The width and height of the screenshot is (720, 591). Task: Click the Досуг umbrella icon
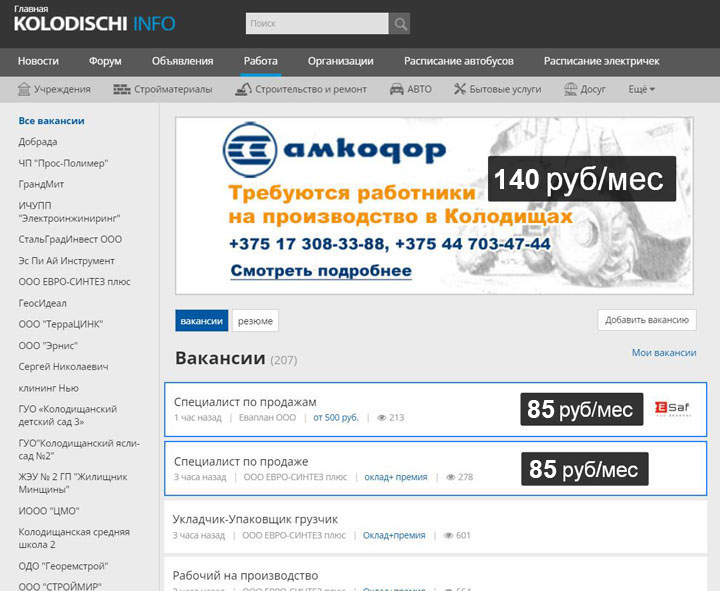pos(570,89)
